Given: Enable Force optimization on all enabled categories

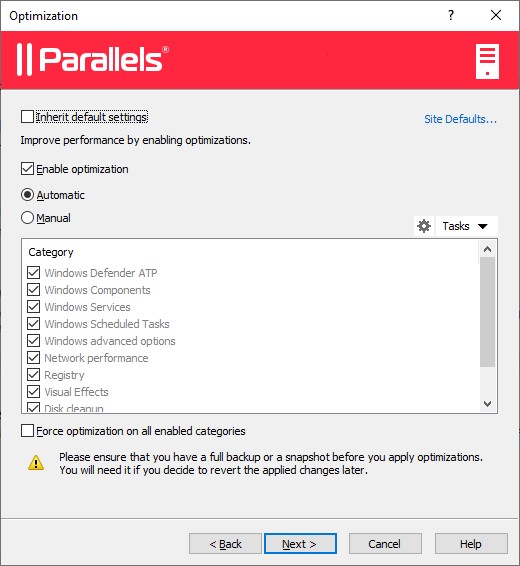Looking at the screenshot, I should click(27, 431).
